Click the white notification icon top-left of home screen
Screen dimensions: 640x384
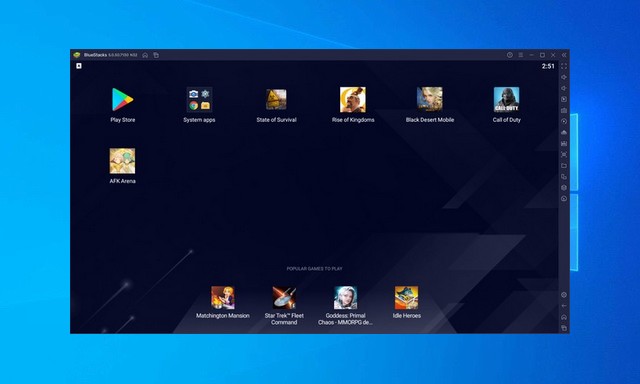pyautogui.click(x=79, y=66)
